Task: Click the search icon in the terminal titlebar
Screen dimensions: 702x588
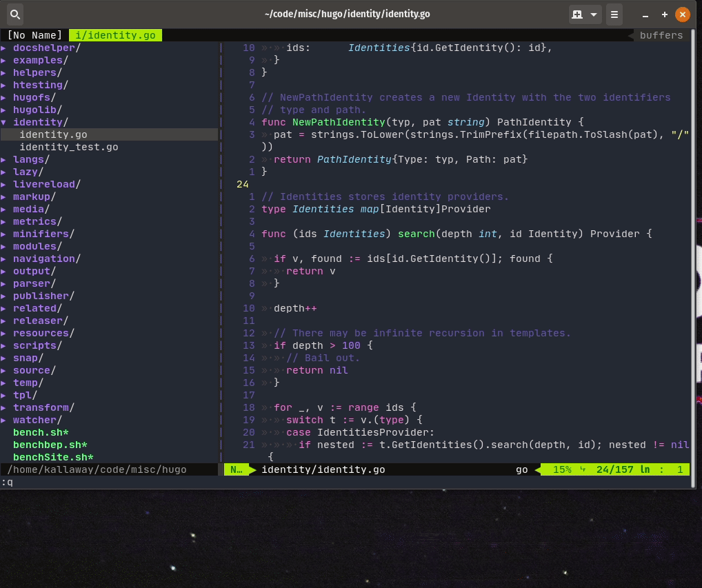Action: (x=14, y=14)
